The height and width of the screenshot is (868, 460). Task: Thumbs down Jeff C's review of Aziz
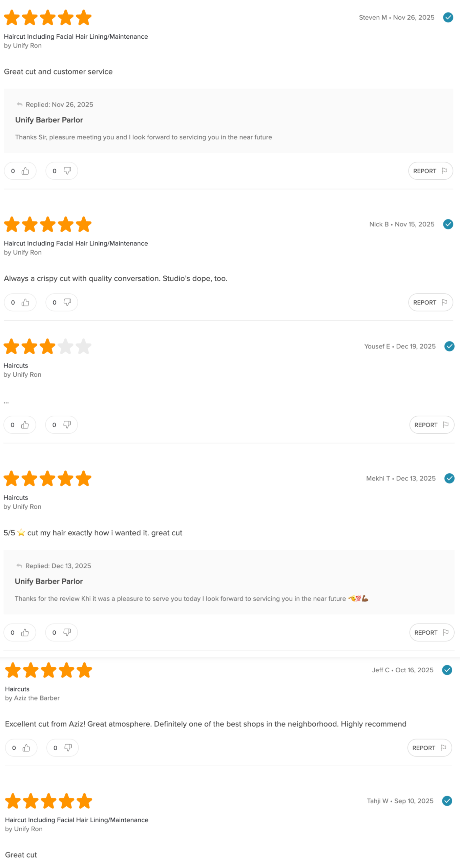point(62,748)
